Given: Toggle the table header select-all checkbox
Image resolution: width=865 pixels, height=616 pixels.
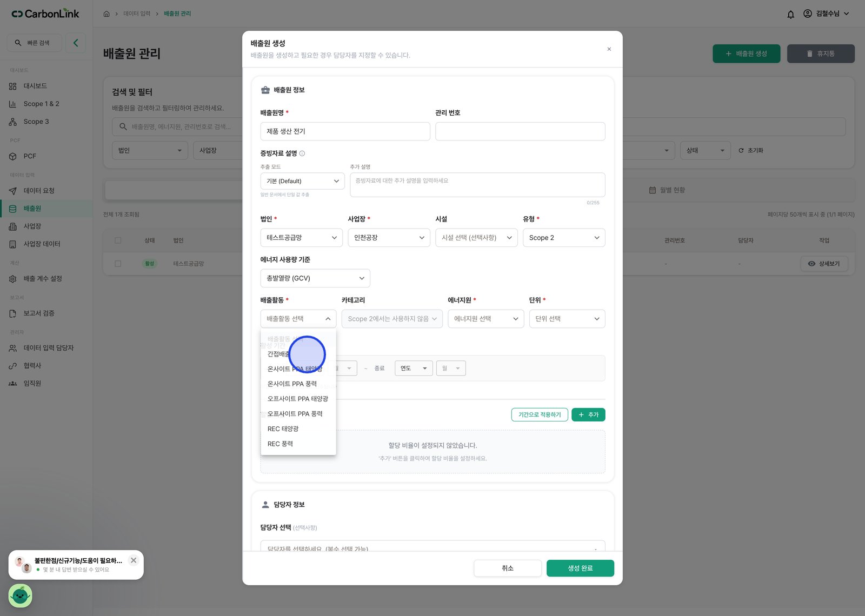Looking at the screenshot, I should [x=118, y=240].
